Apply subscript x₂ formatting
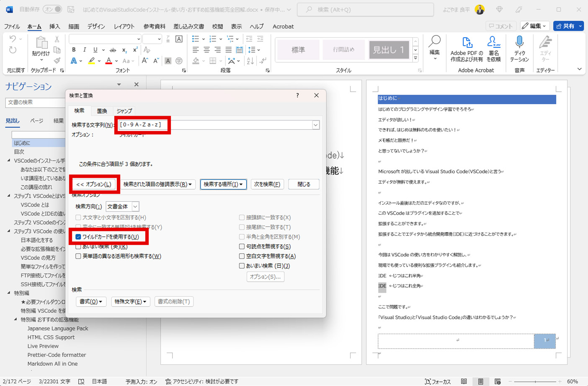Image resolution: width=588 pixels, height=386 pixels. (124, 50)
